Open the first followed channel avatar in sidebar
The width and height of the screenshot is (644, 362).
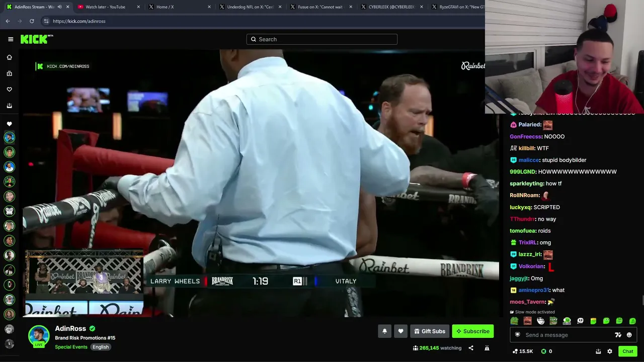click(9, 137)
